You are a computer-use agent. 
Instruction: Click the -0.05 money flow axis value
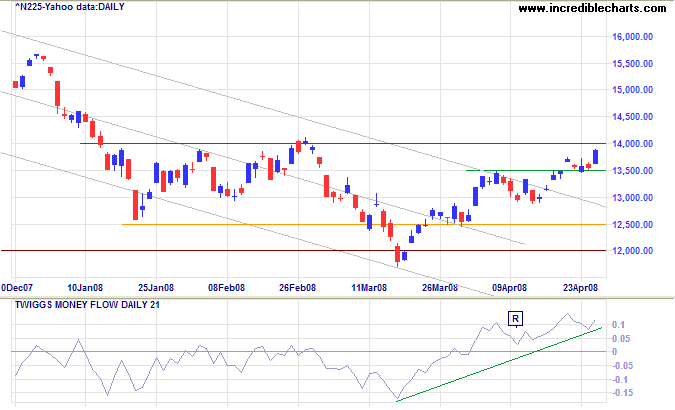[622, 366]
